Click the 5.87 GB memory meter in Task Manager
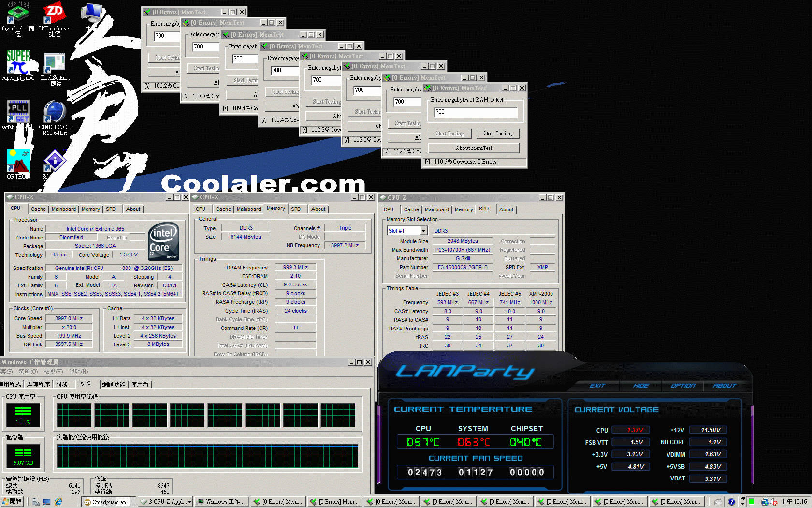This screenshot has height=508, width=812. (23, 456)
